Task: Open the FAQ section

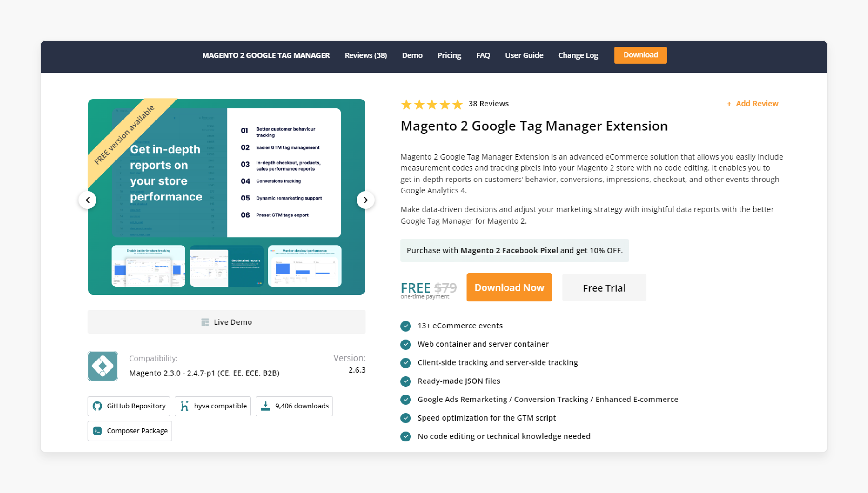Action: 483,55
